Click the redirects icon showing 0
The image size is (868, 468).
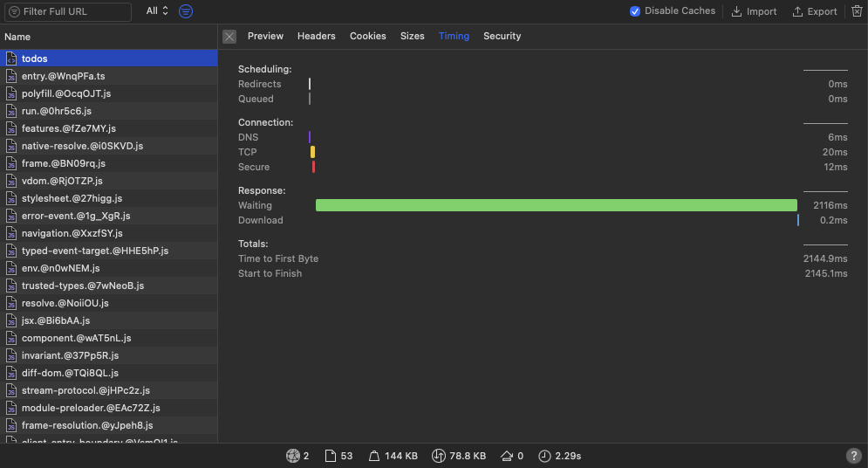point(507,456)
